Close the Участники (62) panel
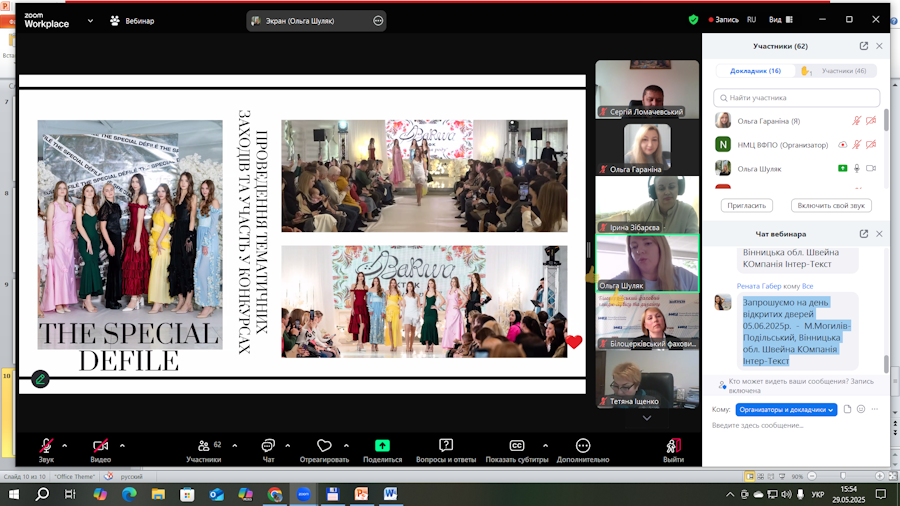Viewport: 900px width, 506px height. pos(879,46)
